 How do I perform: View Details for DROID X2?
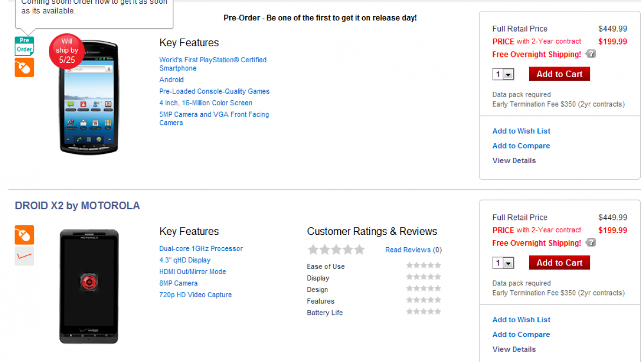[x=514, y=349]
